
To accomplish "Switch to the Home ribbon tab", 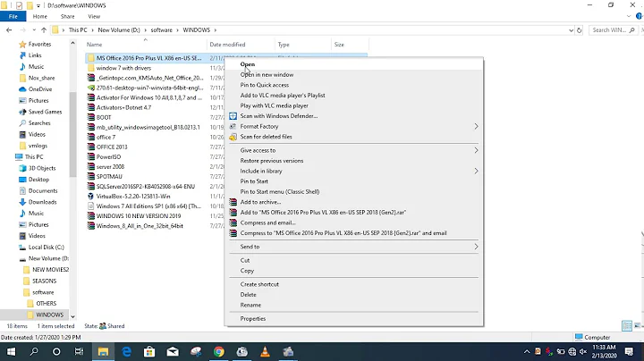I will 40,16.
